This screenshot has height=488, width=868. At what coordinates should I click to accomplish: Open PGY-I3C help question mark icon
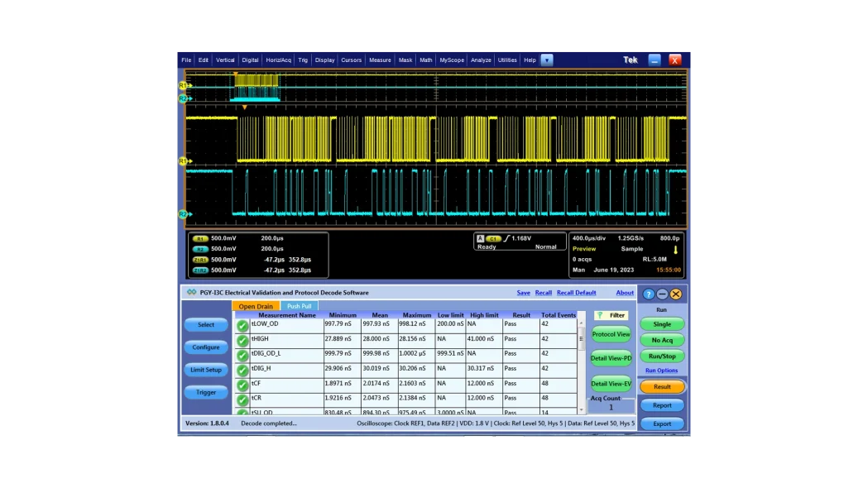[x=649, y=294]
